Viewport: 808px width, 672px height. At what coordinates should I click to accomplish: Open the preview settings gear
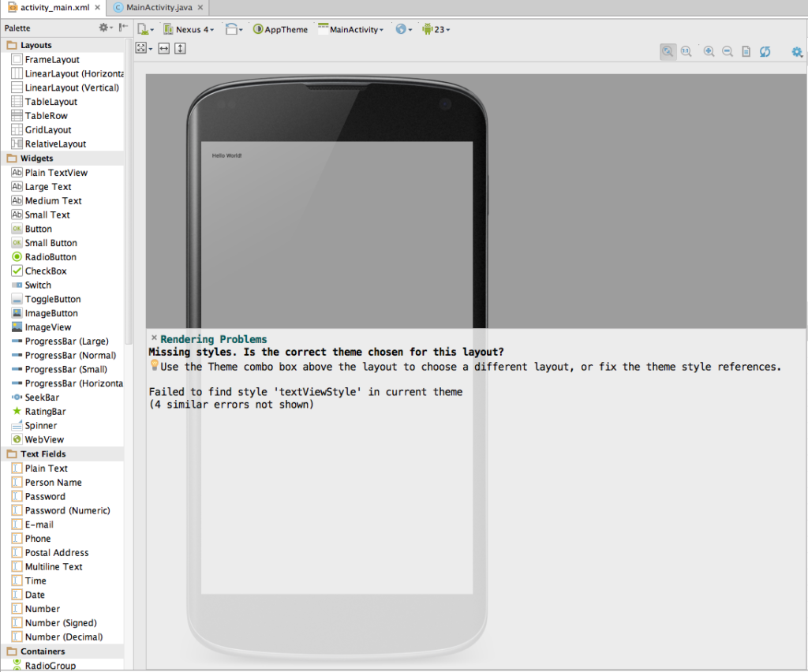click(x=796, y=51)
